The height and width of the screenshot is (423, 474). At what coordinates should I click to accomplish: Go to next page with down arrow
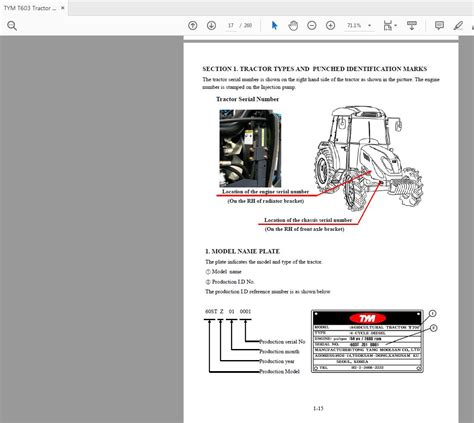click(x=211, y=25)
